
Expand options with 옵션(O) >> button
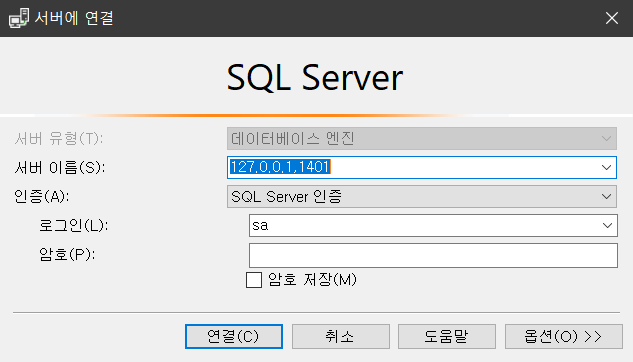click(564, 336)
